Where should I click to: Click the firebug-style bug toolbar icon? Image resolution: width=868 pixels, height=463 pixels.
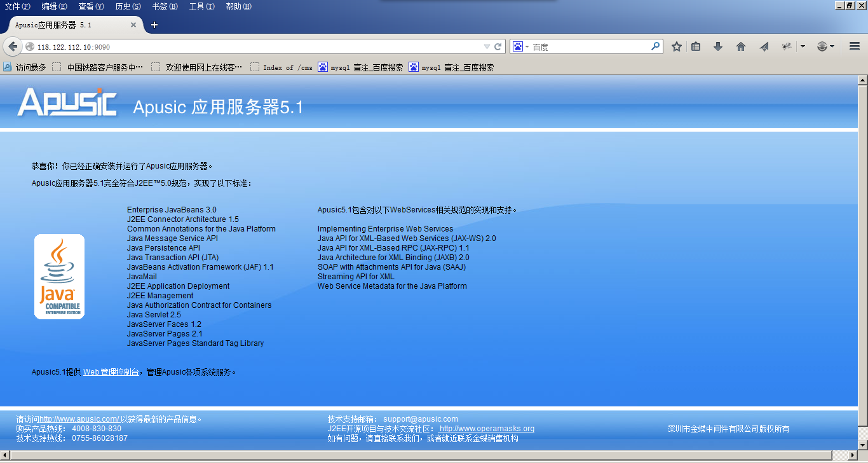[786, 46]
